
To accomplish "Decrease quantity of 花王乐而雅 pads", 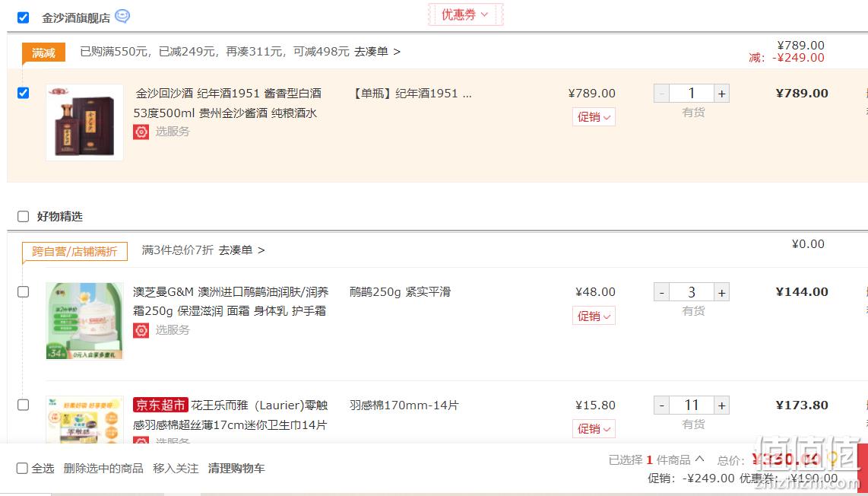I will point(661,405).
